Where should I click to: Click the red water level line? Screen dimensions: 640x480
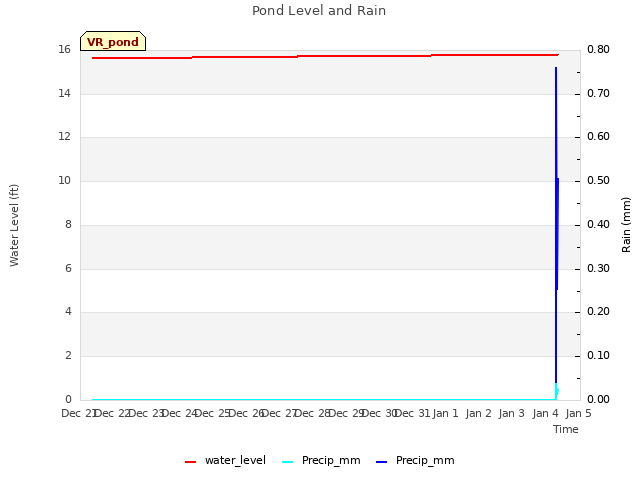[325, 56]
